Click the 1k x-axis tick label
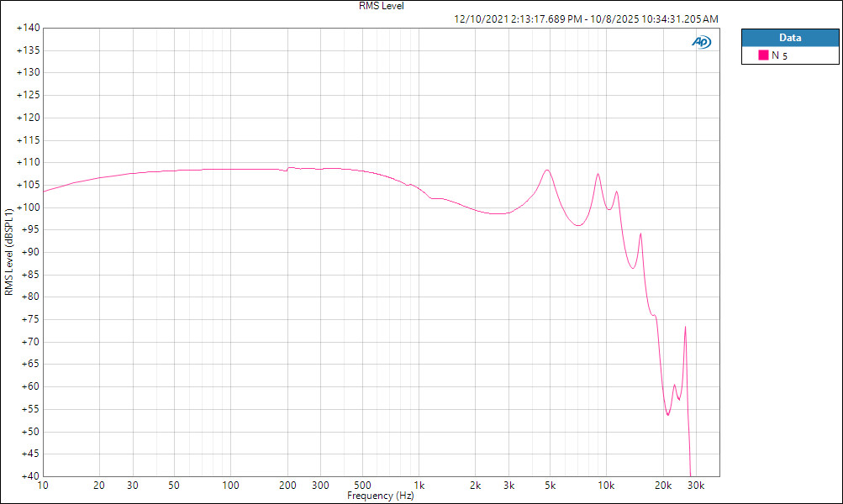Image resolution: width=843 pixels, height=504 pixels. click(419, 486)
